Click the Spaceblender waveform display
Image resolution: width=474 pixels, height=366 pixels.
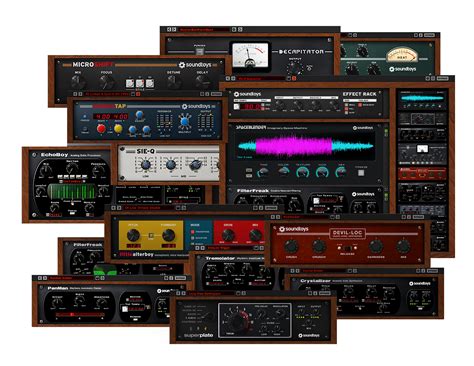click(x=305, y=146)
